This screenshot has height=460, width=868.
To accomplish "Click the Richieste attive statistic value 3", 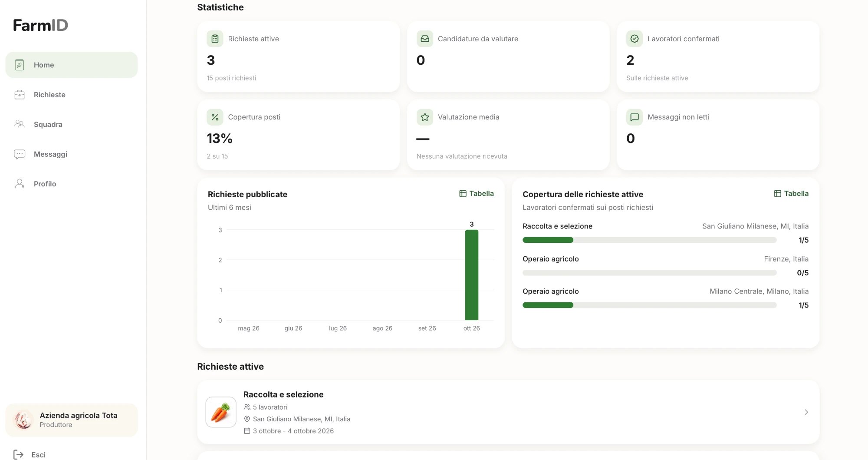I will point(211,60).
